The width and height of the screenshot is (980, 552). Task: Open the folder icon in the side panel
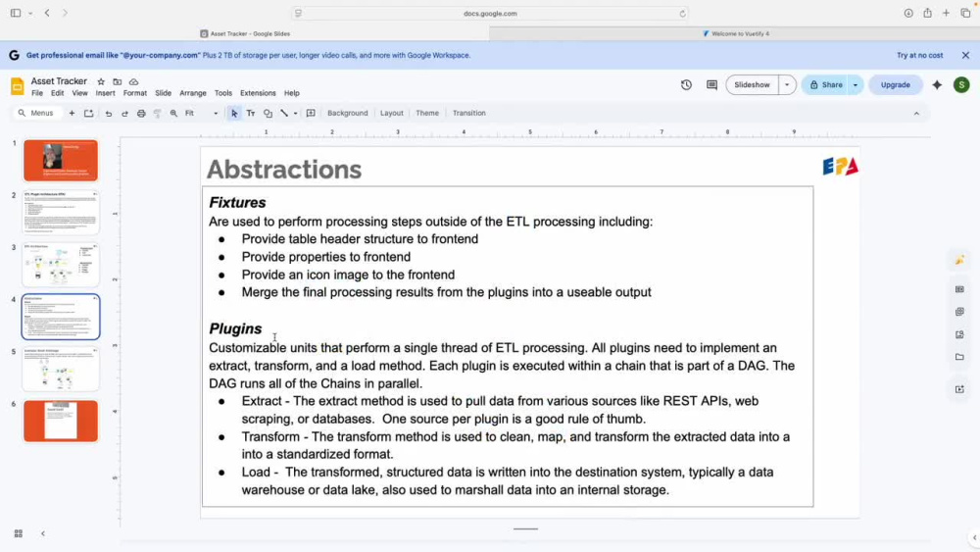pos(959,357)
